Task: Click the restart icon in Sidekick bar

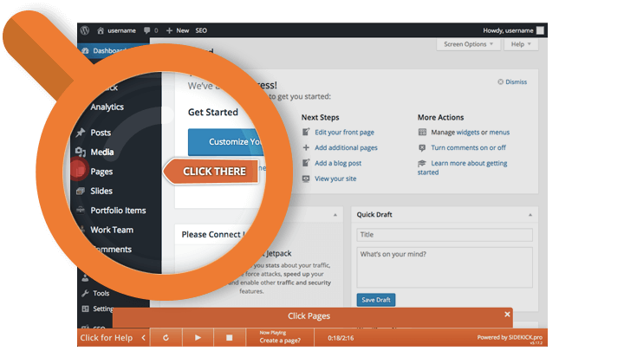Action: coord(165,337)
